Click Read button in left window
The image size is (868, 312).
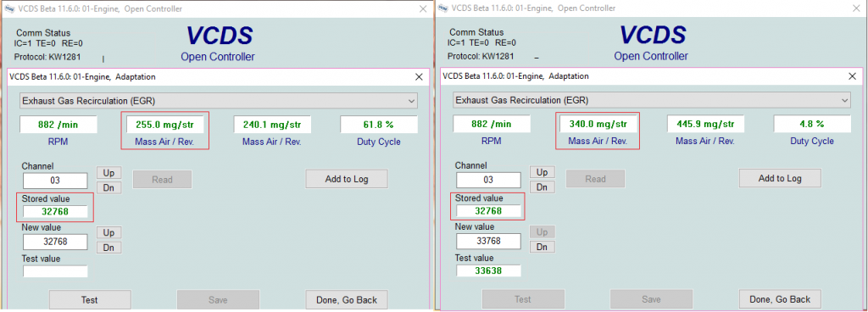162,179
